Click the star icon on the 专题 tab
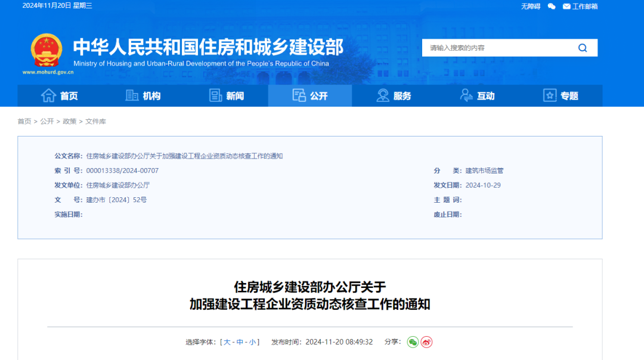Screen dimensions: 644x360 click(549, 95)
